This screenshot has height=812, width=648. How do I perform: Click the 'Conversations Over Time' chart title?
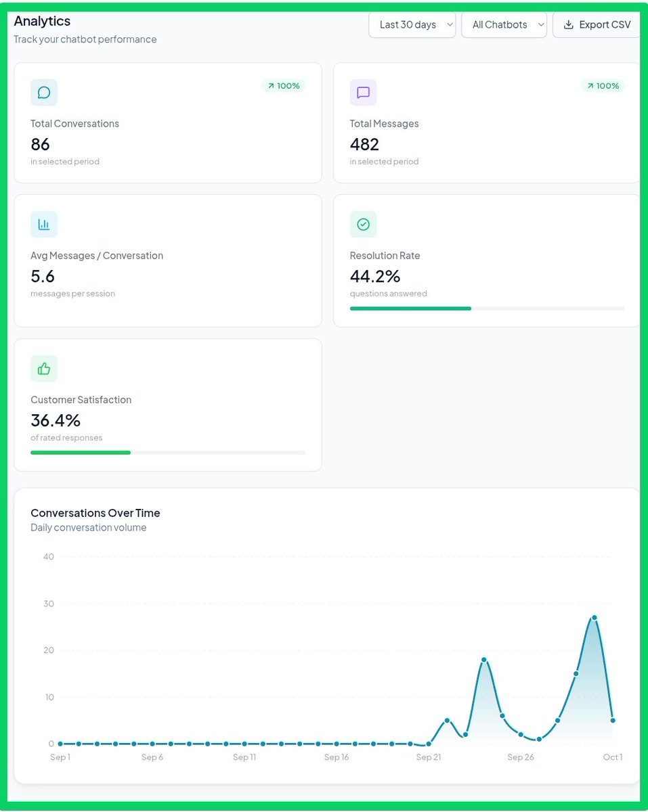[95, 513]
